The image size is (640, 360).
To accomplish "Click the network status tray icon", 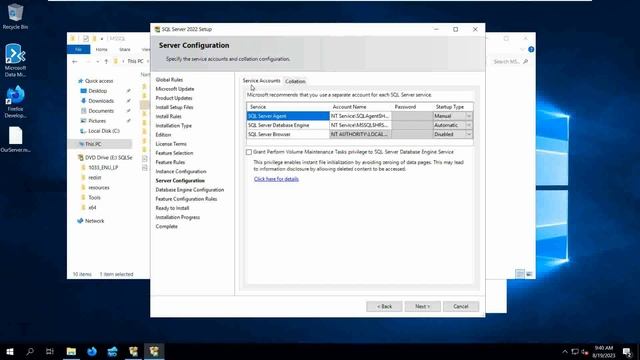I will [x=575, y=351].
